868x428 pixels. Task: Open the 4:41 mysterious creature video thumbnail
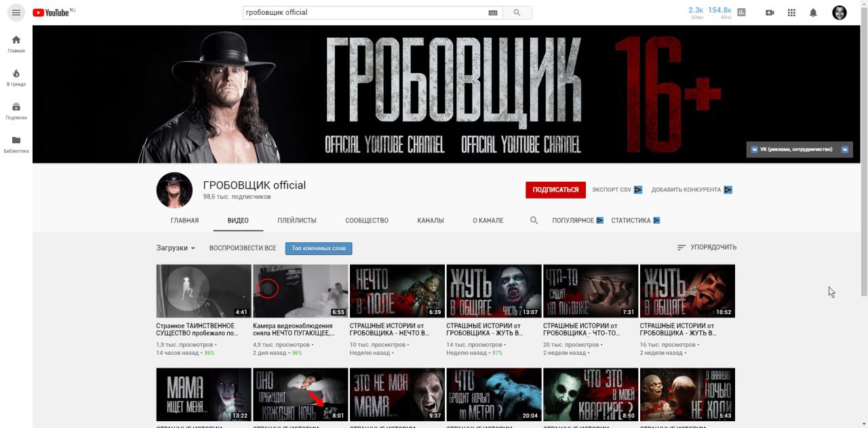(203, 291)
